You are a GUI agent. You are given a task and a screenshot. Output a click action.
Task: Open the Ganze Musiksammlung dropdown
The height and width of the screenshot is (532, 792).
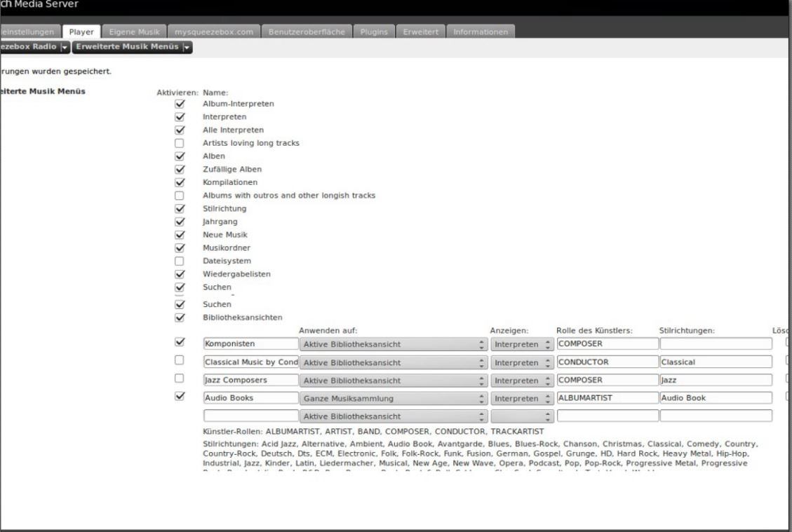point(393,398)
